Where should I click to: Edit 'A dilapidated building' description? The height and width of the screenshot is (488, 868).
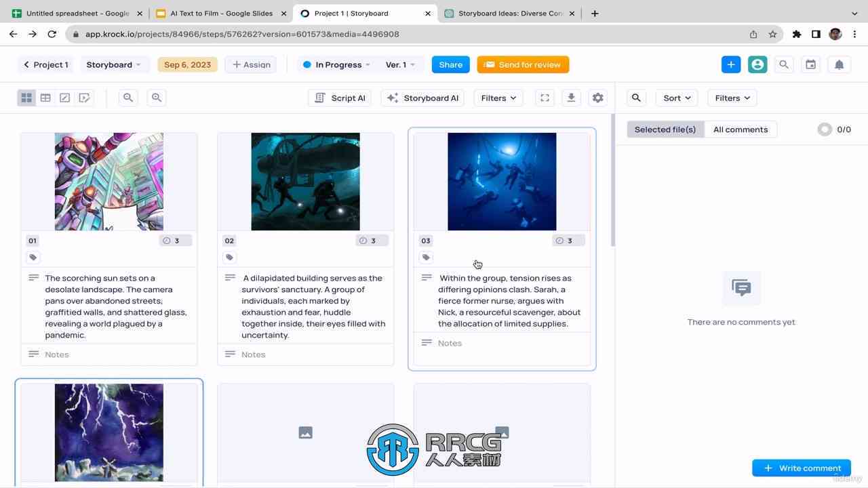click(x=313, y=306)
